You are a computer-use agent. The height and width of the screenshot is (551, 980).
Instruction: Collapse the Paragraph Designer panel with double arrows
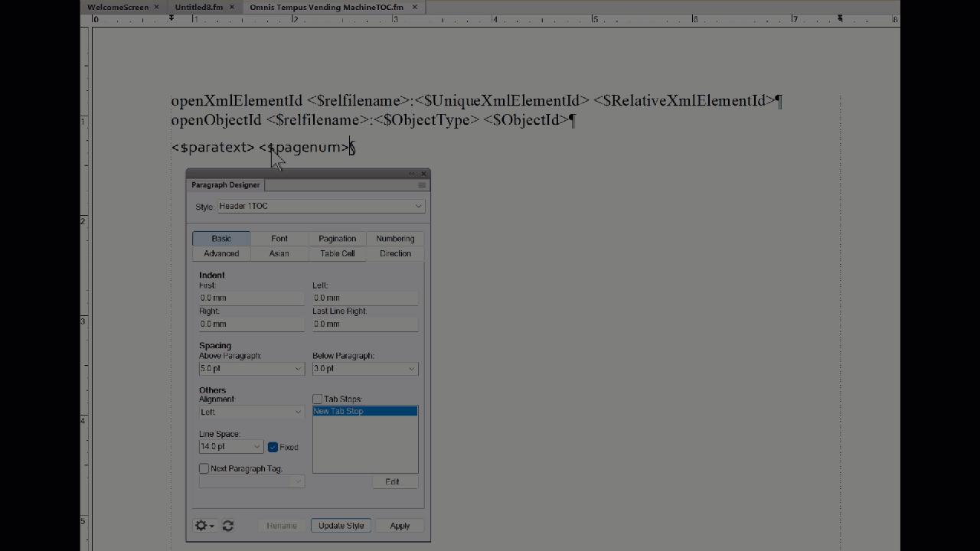tap(412, 174)
